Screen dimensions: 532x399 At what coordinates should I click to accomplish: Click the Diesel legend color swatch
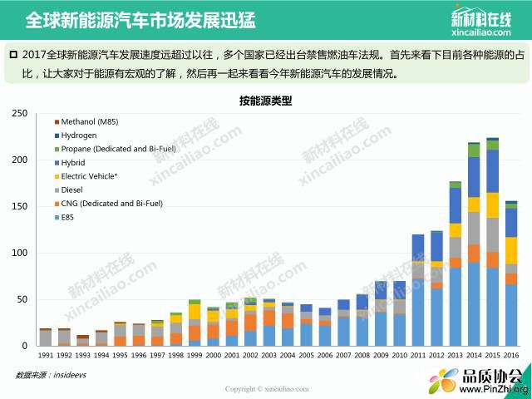57,190
